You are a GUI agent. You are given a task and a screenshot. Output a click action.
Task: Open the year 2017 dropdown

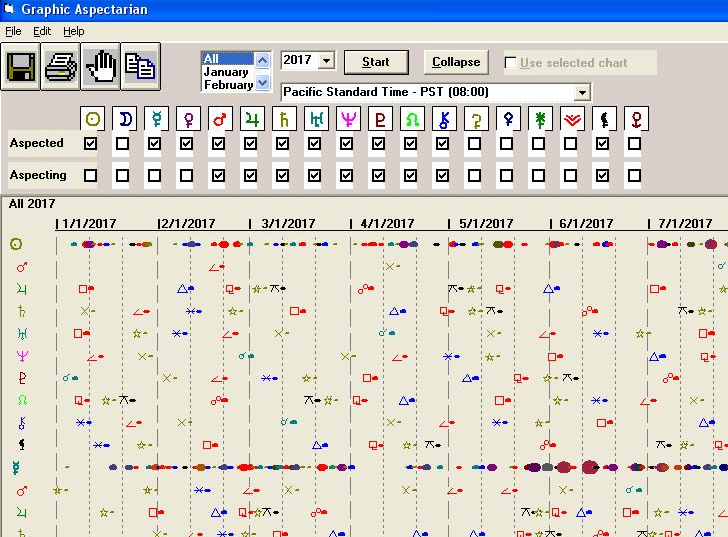(326, 62)
